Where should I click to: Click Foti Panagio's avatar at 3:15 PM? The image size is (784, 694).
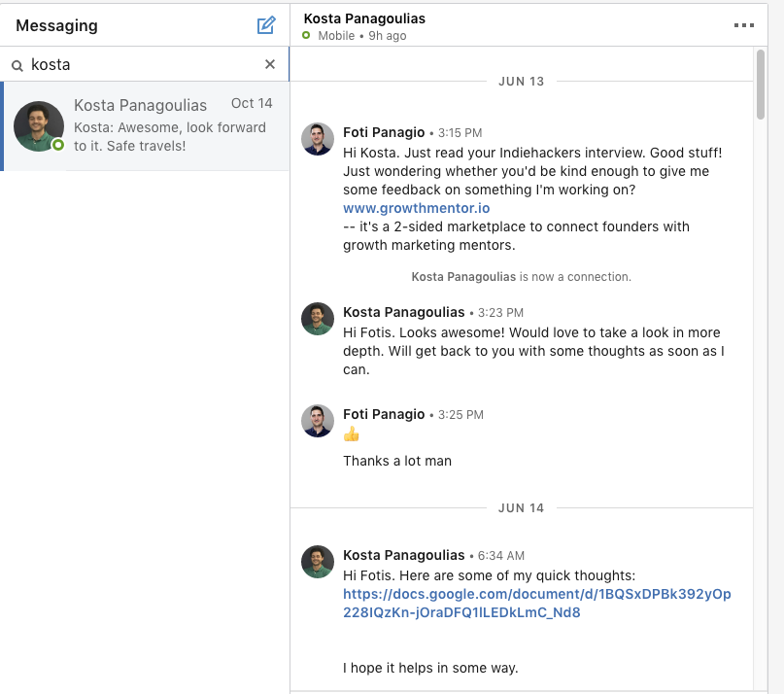click(x=318, y=139)
